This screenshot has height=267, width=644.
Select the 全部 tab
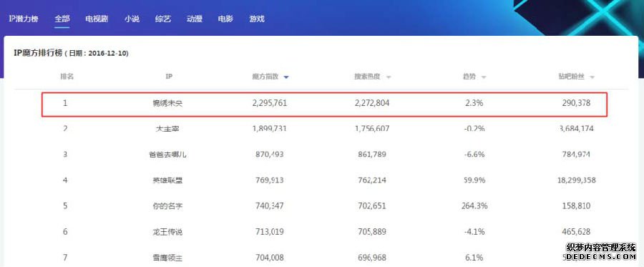62,19
